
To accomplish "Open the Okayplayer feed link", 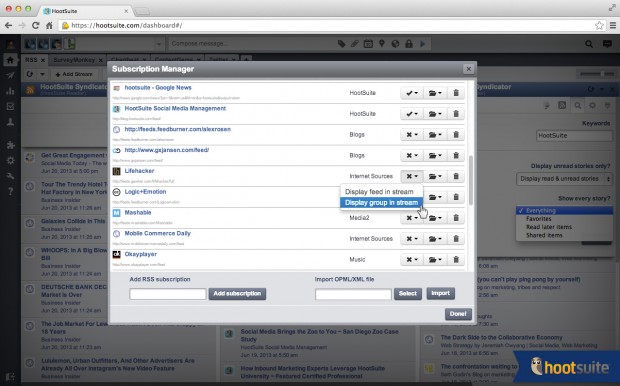I will tap(140, 254).
